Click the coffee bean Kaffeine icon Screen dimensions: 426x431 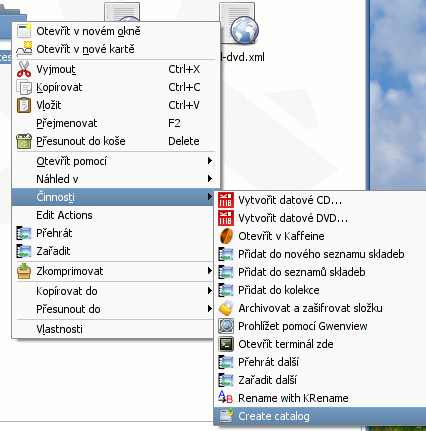coord(226,236)
